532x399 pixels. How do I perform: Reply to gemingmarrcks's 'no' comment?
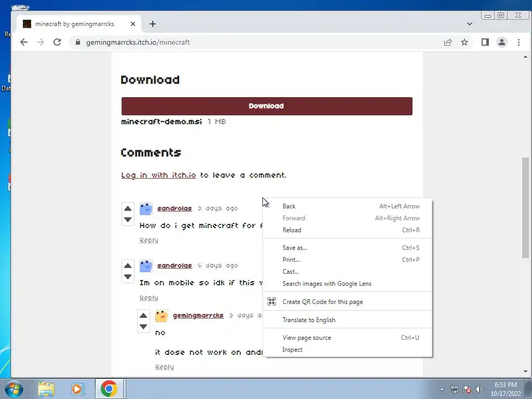(164, 367)
